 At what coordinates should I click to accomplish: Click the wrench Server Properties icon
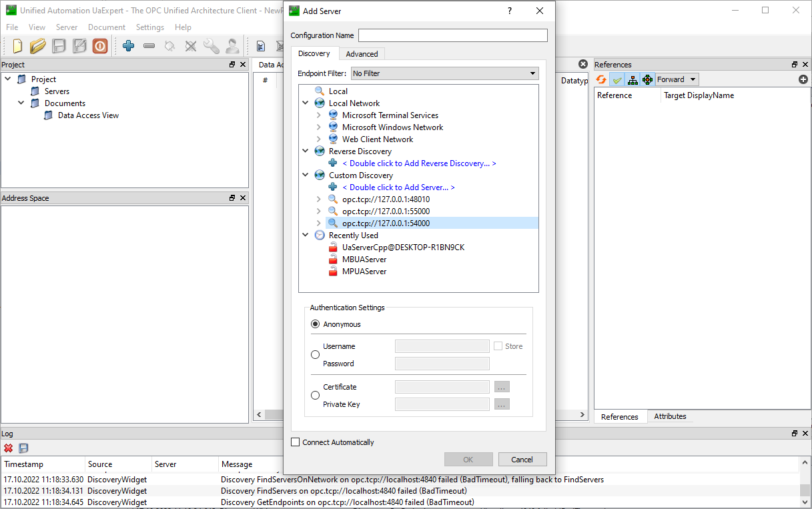tap(212, 46)
